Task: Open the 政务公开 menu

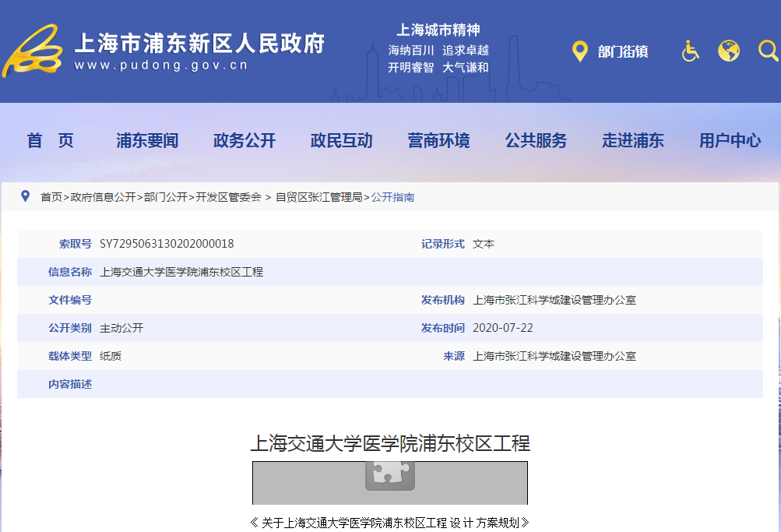Action: pyautogui.click(x=245, y=140)
